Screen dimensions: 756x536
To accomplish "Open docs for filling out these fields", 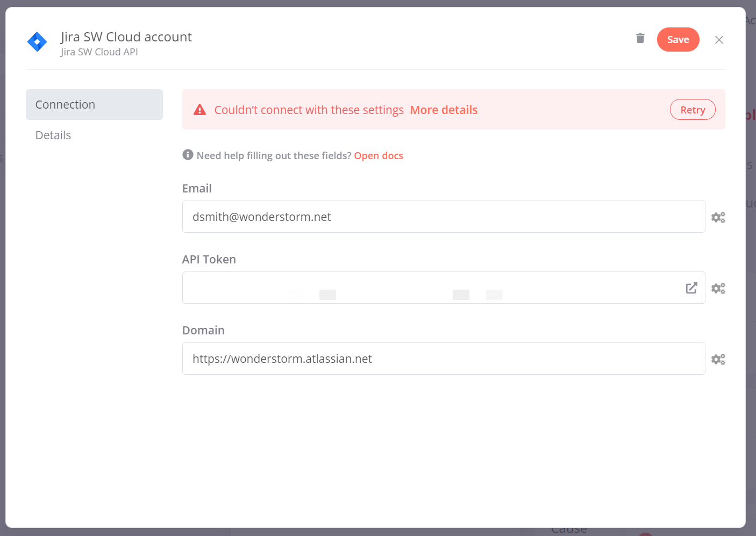I will click(x=379, y=155).
